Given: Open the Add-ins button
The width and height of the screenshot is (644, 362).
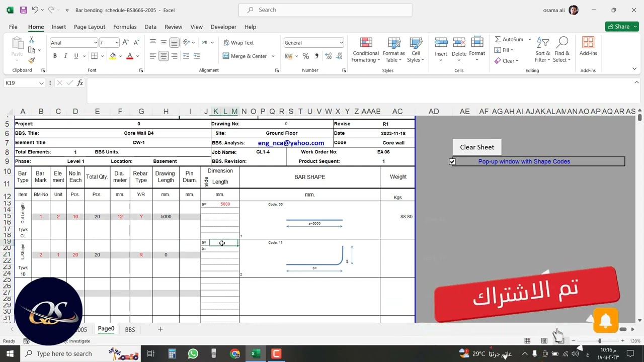Looking at the screenshot, I should coord(588,46).
